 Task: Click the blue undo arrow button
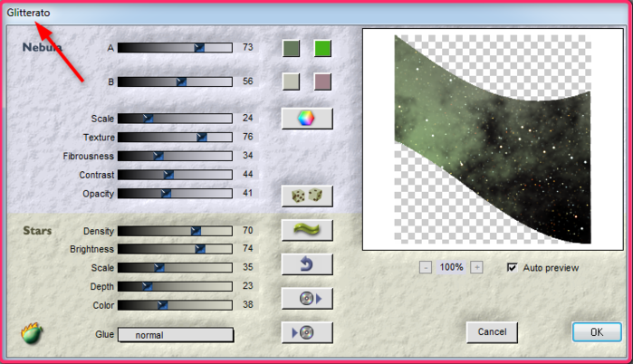(x=307, y=264)
